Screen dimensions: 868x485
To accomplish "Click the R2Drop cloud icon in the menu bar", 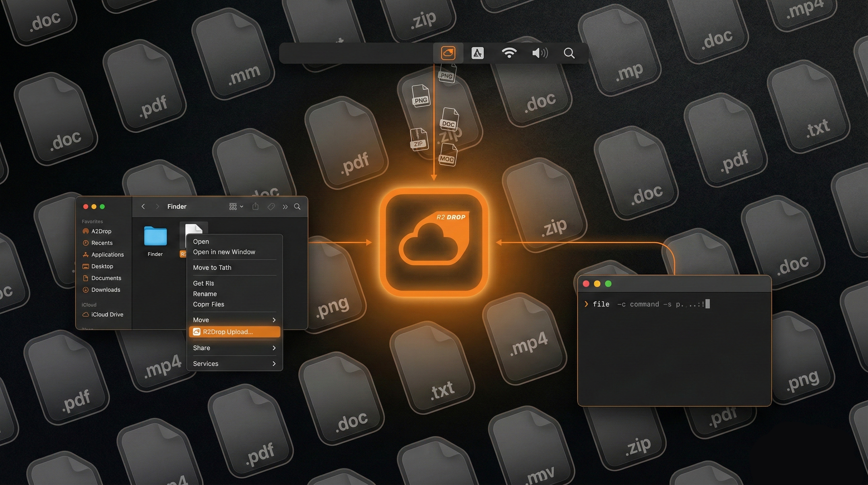I will (x=449, y=53).
